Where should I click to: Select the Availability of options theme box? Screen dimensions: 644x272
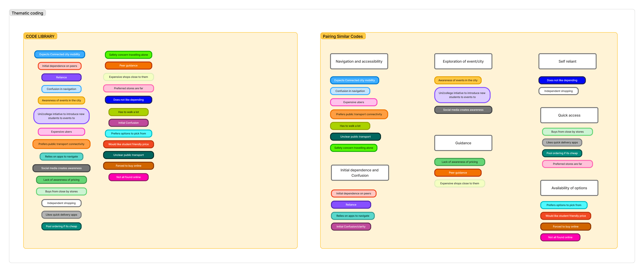tap(569, 188)
